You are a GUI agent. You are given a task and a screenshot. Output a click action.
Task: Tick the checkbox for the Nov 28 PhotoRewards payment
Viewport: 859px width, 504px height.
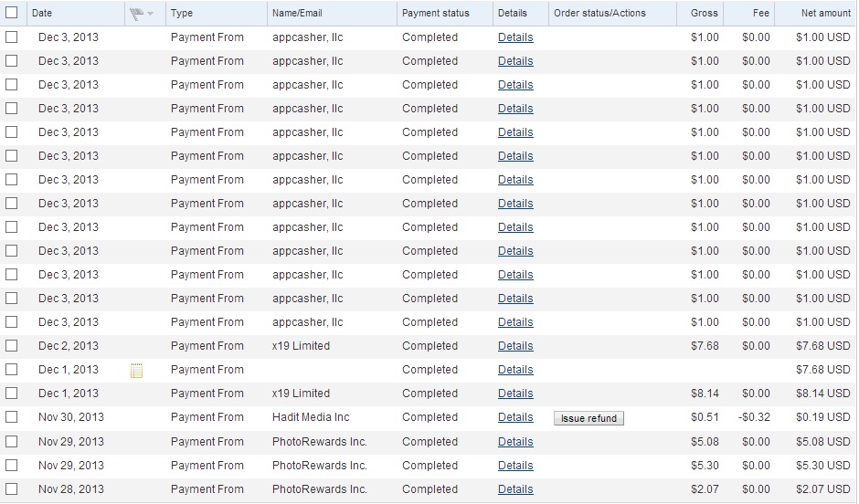point(12,489)
